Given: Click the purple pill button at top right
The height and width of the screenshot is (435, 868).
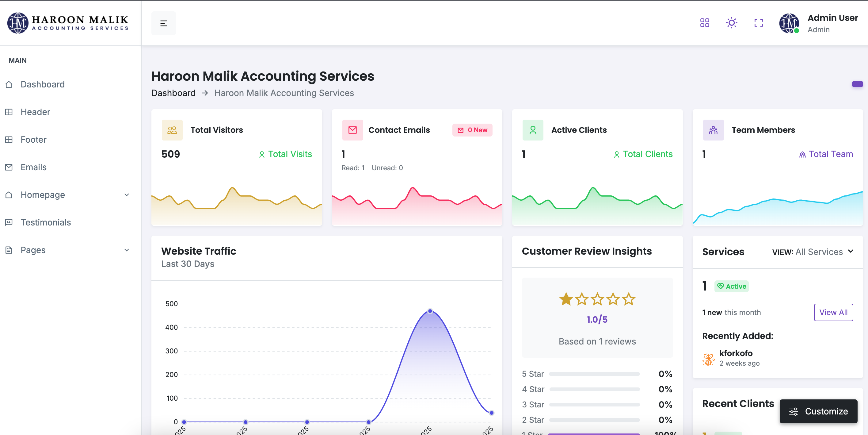Looking at the screenshot, I should click(x=857, y=84).
